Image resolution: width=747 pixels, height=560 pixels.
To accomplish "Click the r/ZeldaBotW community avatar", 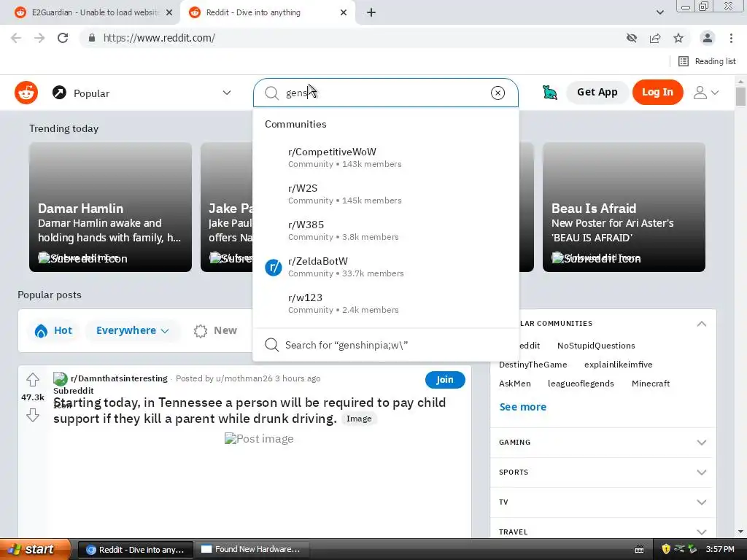I will click(x=274, y=268).
